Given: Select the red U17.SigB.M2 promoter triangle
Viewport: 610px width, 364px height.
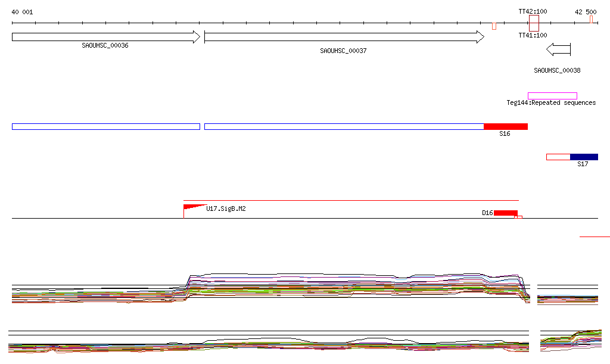Looking at the screenshot, I should (192, 207).
